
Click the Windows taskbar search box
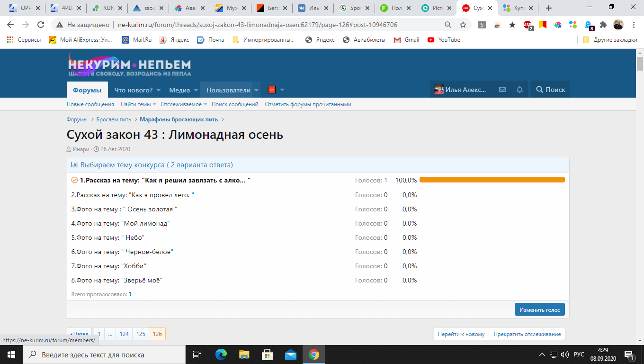pyautogui.click(x=104, y=355)
